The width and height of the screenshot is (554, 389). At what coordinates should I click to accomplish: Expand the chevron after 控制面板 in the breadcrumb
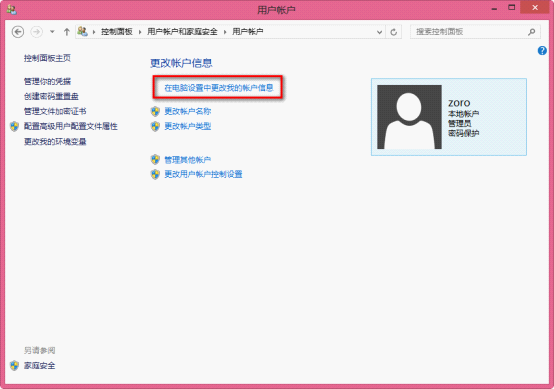[x=140, y=32]
